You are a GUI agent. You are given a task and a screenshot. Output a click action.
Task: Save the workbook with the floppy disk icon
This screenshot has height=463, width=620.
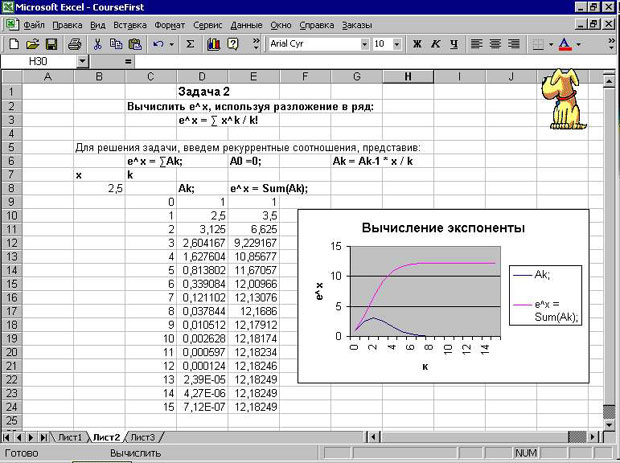[x=51, y=44]
